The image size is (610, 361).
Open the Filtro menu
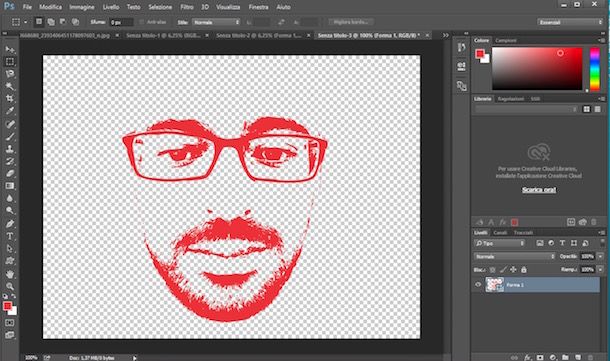click(187, 7)
